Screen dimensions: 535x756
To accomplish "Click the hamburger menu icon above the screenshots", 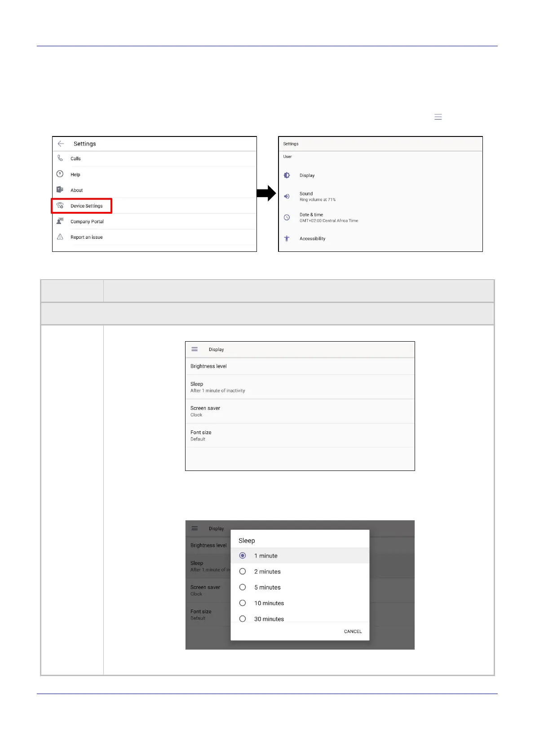I will pyautogui.click(x=438, y=117).
